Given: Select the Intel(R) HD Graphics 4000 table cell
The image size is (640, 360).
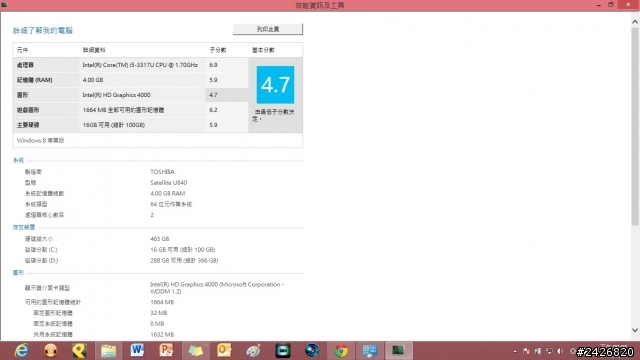Looking at the screenshot, I should [x=143, y=95].
